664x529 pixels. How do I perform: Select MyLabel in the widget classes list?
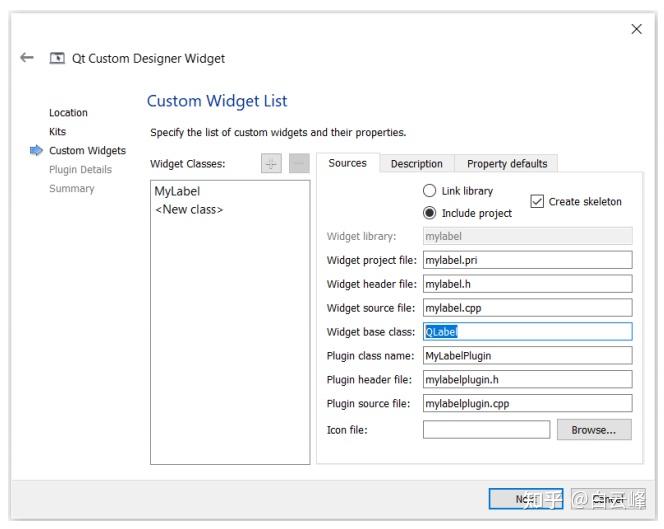tap(177, 191)
